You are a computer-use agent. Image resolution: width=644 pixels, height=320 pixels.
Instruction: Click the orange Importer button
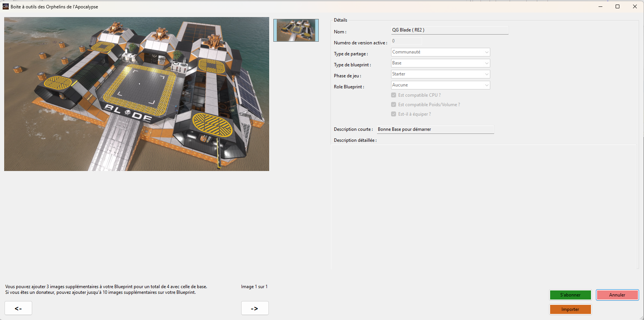click(x=570, y=309)
